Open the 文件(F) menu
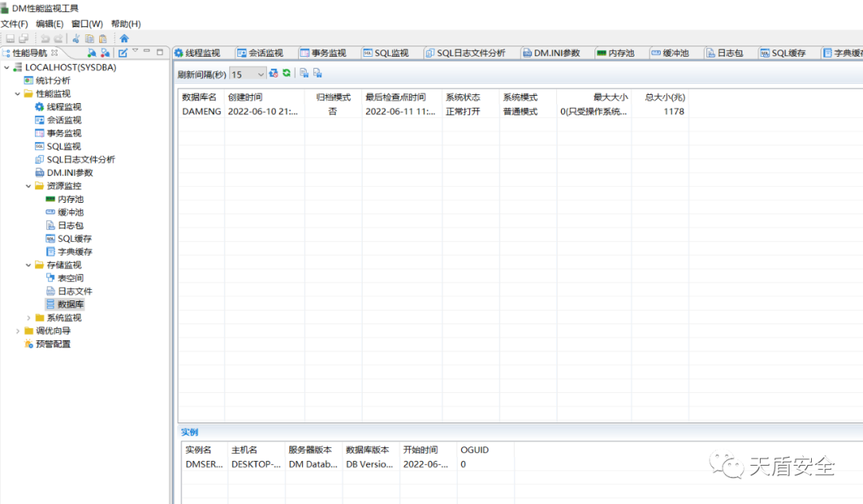The image size is (863, 504). [x=14, y=24]
